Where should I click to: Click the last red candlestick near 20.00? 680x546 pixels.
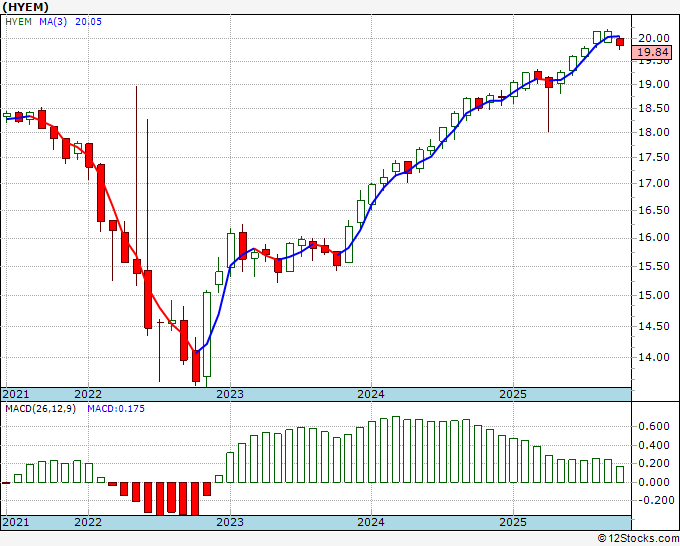[620, 42]
